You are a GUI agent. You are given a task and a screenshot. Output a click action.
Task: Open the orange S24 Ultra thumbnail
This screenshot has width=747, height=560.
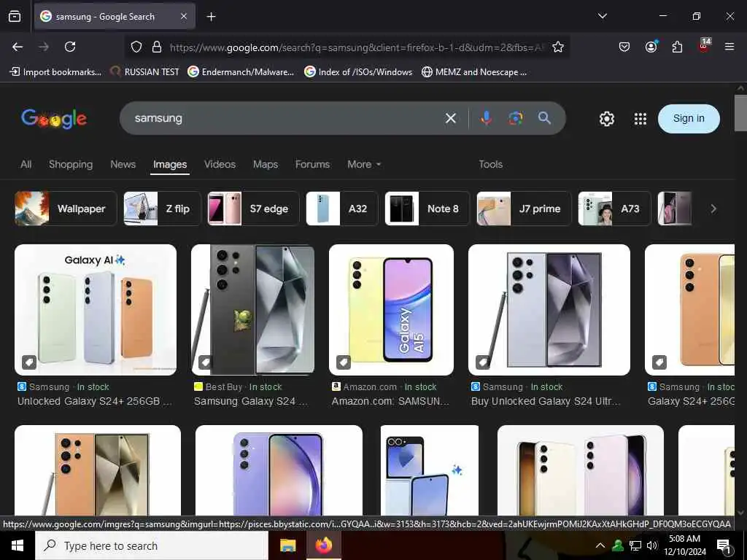[98, 470]
